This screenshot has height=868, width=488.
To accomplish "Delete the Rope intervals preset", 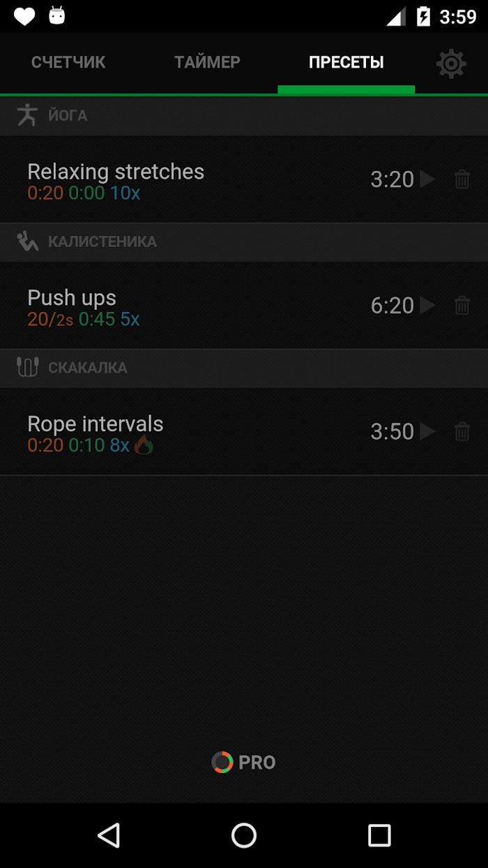I will point(462,431).
